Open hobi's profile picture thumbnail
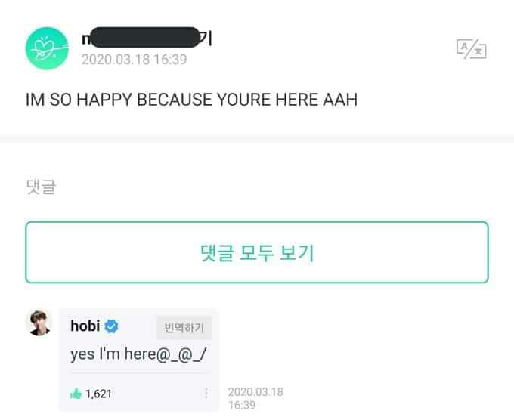 tap(39, 323)
